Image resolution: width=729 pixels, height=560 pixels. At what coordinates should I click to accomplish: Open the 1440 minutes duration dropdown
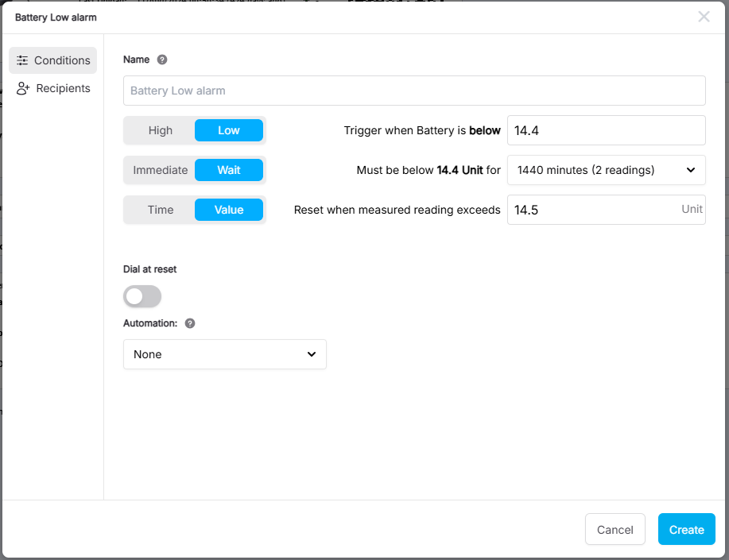point(606,170)
